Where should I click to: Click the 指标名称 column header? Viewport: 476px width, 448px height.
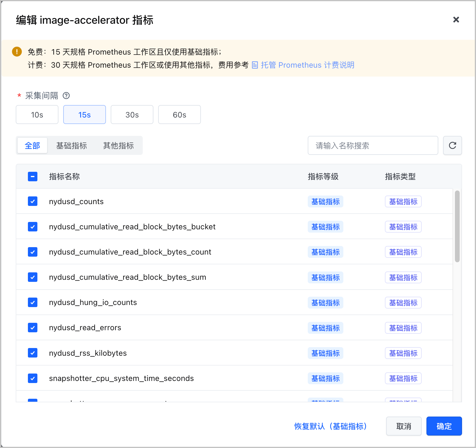point(64,177)
